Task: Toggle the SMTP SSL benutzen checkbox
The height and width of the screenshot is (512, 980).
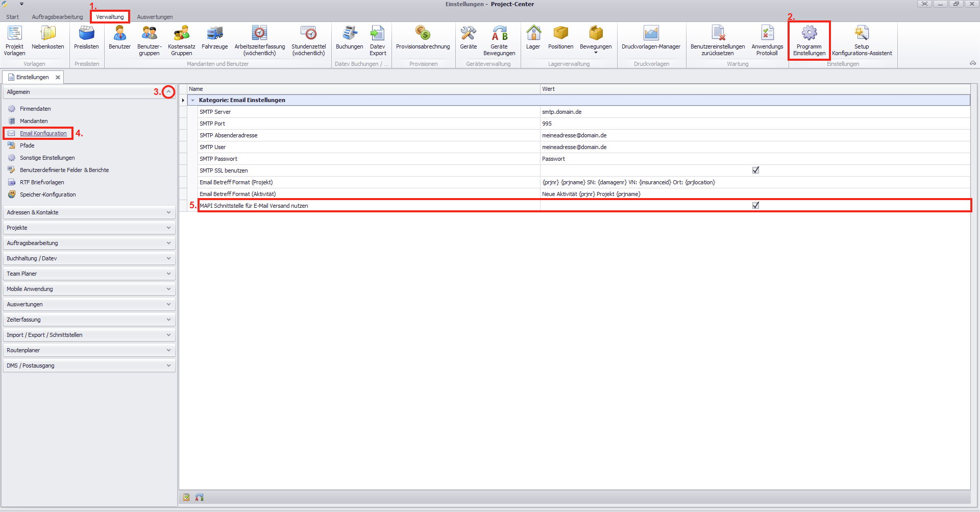Action: [x=755, y=170]
